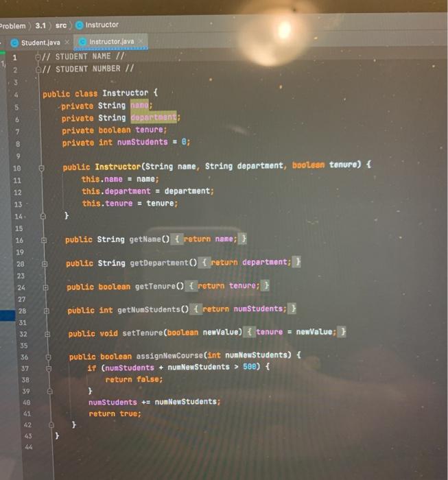Click the constructor's closing fold marker at line 14
Image resolution: width=448 pixels, height=480 pixels.
43,216
